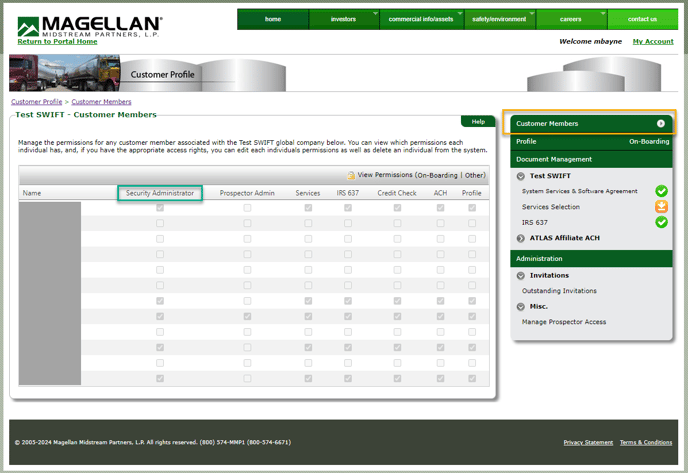
Task: Go to the home menu item
Action: pyautogui.click(x=273, y=19)
